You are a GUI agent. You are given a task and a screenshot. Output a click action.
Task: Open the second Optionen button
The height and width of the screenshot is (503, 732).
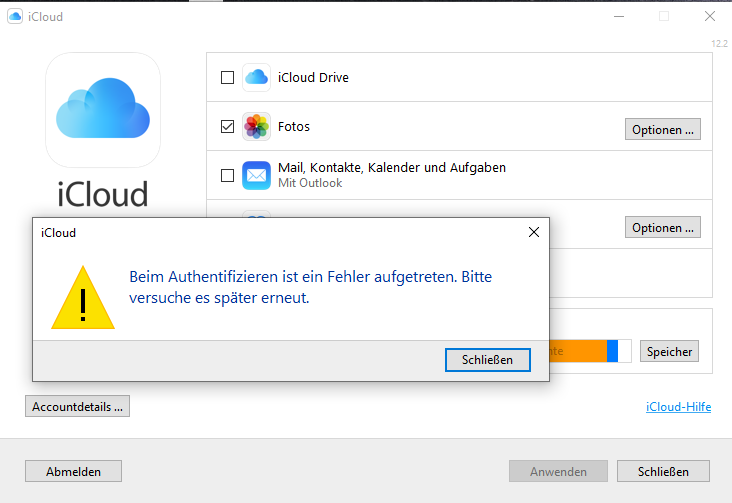pos(662,227)
